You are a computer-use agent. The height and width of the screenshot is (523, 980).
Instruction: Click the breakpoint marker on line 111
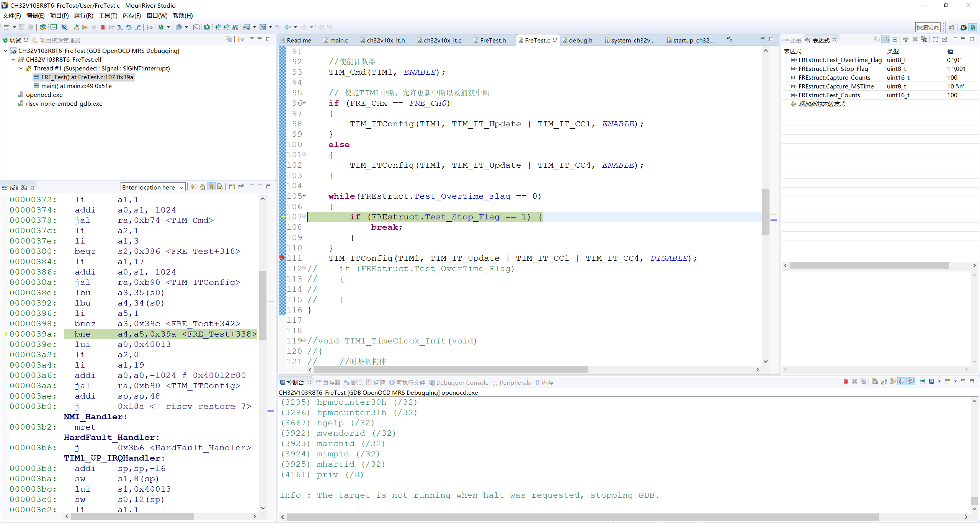[281, 258]
